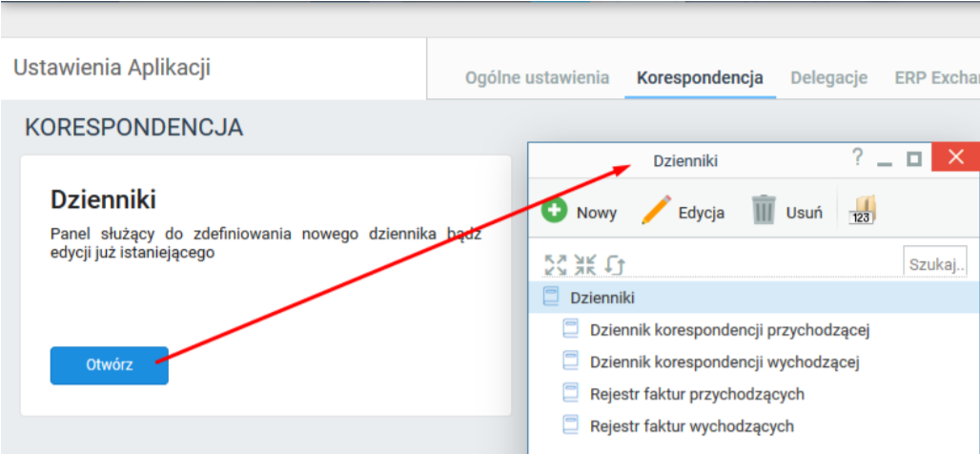Click the Dzienniki window title bar text
The image size is (980, 454).
(685, 161)
